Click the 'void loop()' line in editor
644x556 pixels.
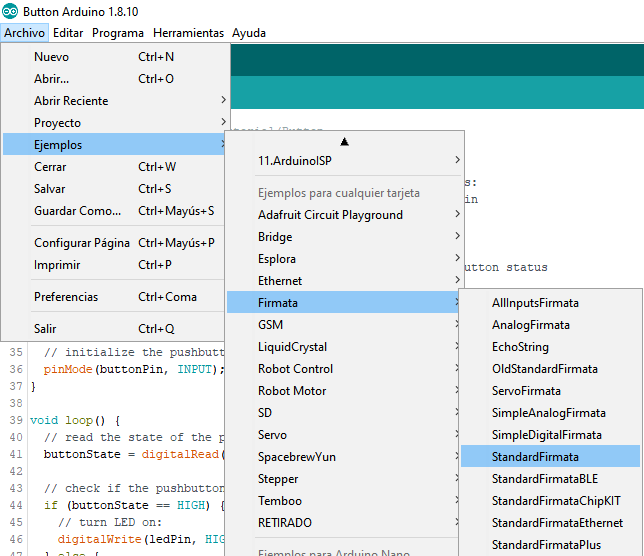[75, 420]
